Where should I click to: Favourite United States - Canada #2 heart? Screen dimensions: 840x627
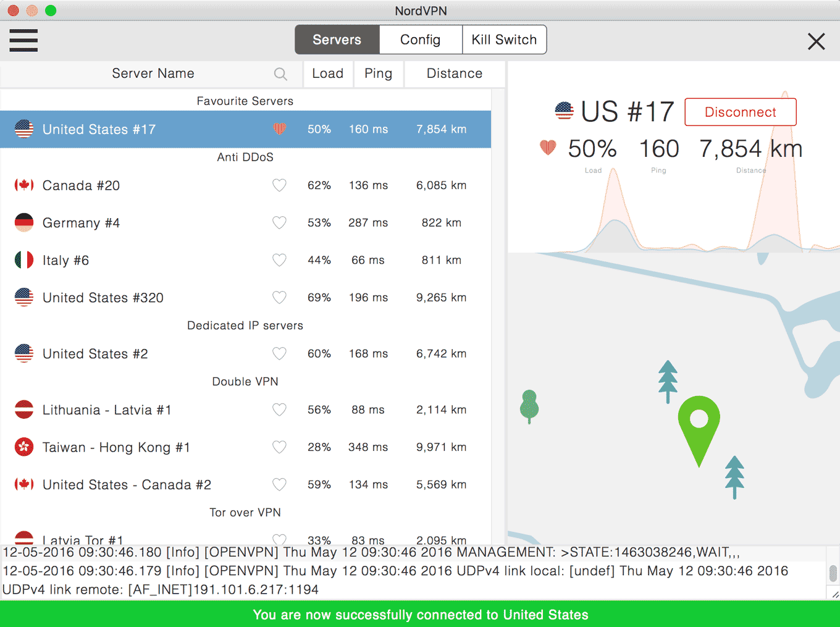[x=280, y=484]
